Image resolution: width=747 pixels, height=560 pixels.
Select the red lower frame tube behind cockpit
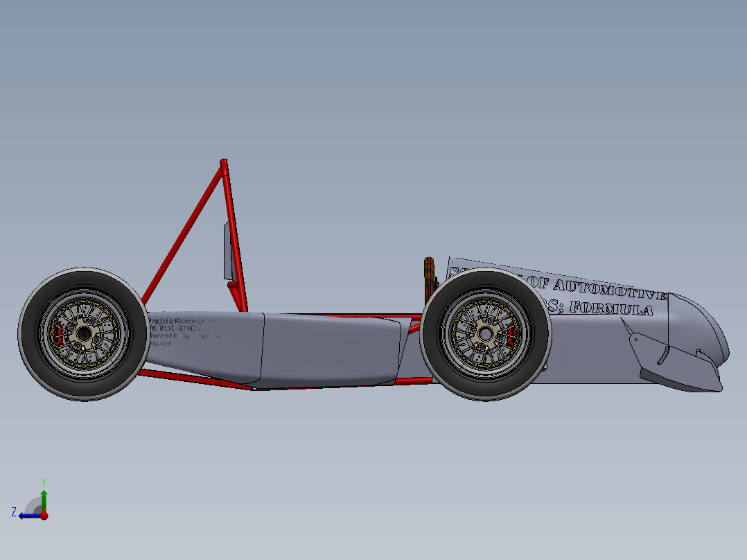coord(195,379)
